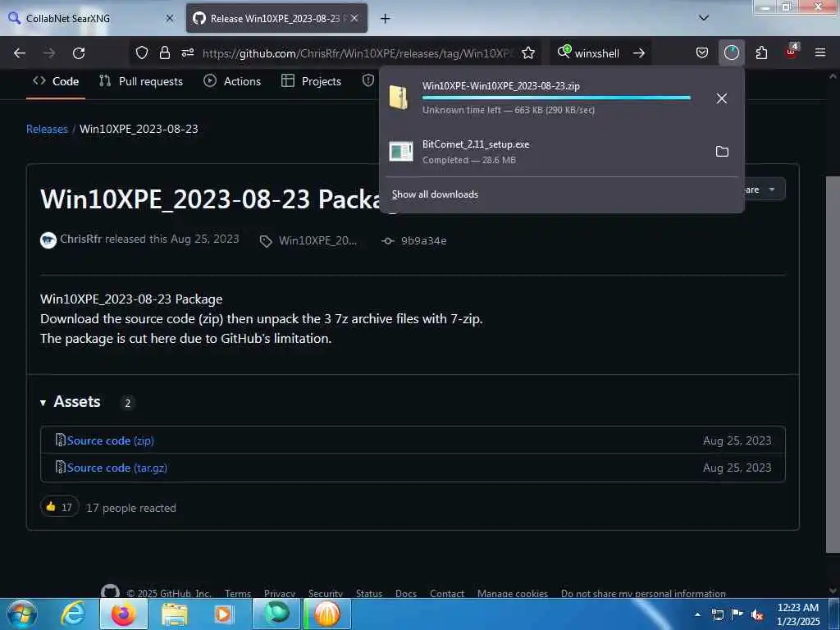Open Windows Explorer from the taskbar
The image size is (840, 630).
click(175, 614)
